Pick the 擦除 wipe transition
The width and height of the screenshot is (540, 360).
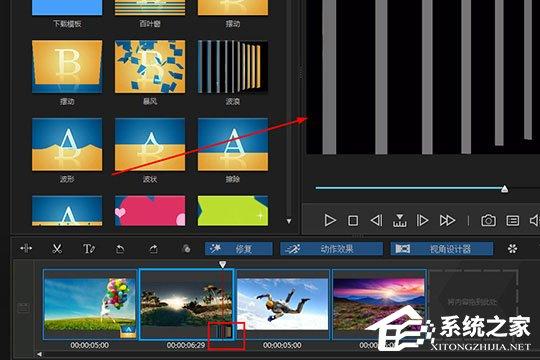pyautogui.click(x=233, y=144)
